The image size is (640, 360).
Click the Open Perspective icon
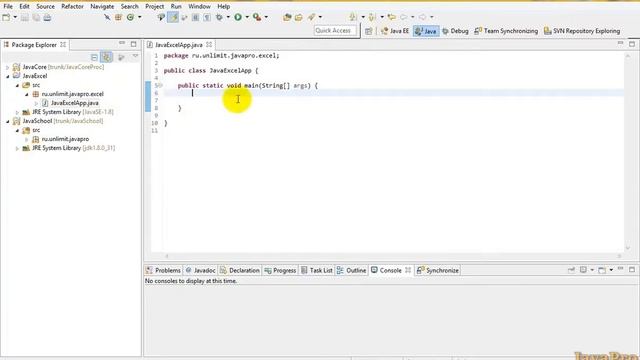369,31
